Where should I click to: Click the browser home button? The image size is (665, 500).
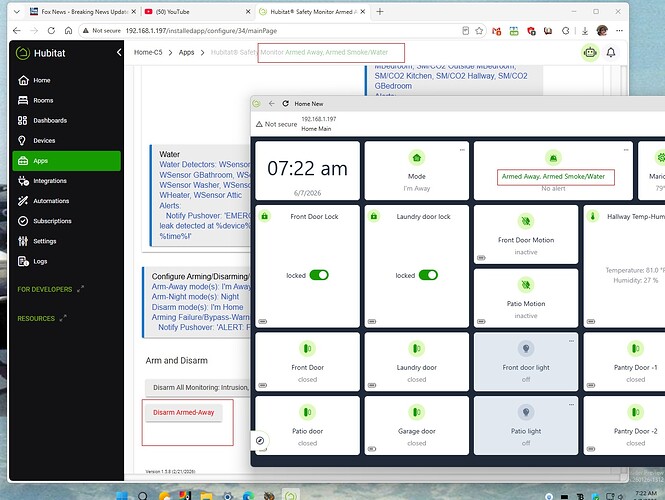[x=68, y=31]
